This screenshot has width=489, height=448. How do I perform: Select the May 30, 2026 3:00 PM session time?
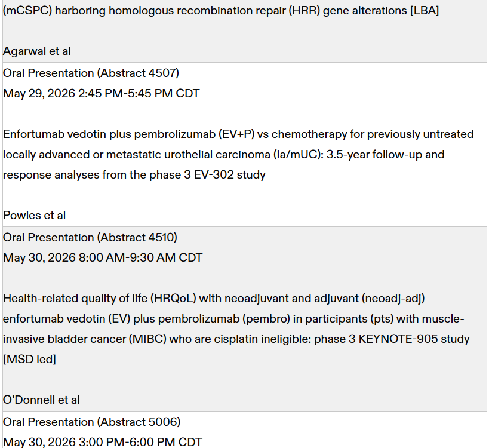click(x=103, y=443)
